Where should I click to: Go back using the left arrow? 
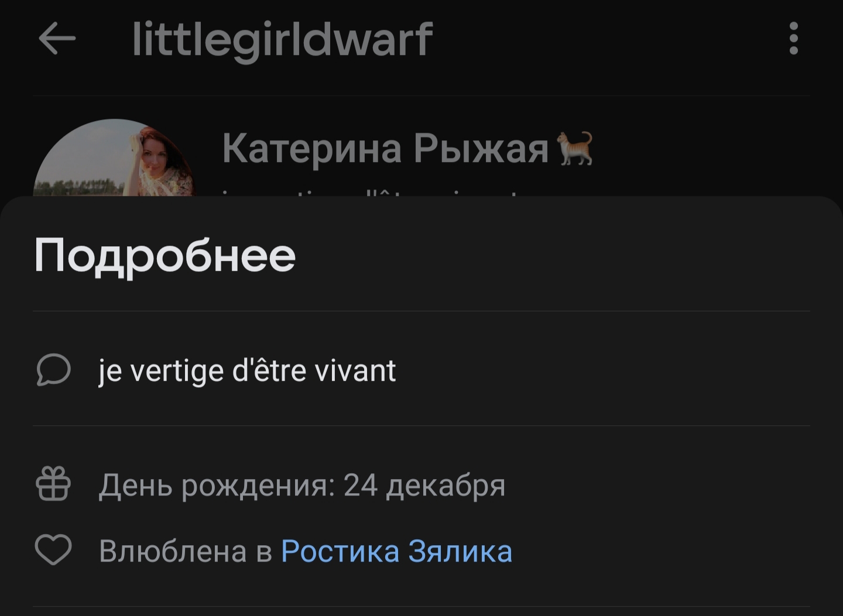(57, 39)
